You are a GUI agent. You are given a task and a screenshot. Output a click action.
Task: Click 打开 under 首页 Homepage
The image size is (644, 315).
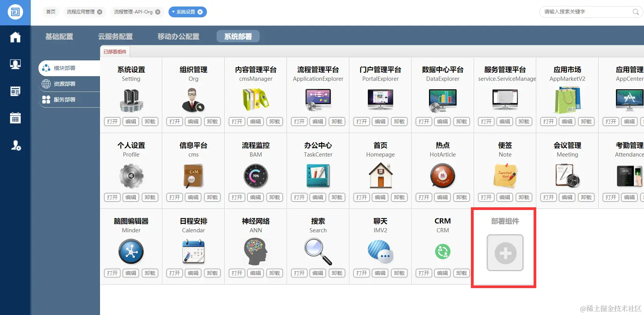point(362,197)
